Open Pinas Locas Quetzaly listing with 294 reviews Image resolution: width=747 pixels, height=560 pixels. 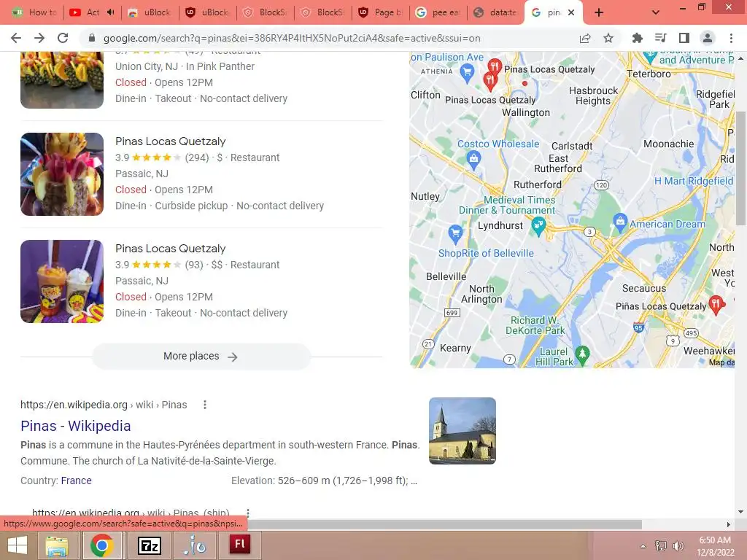(170, 141)
